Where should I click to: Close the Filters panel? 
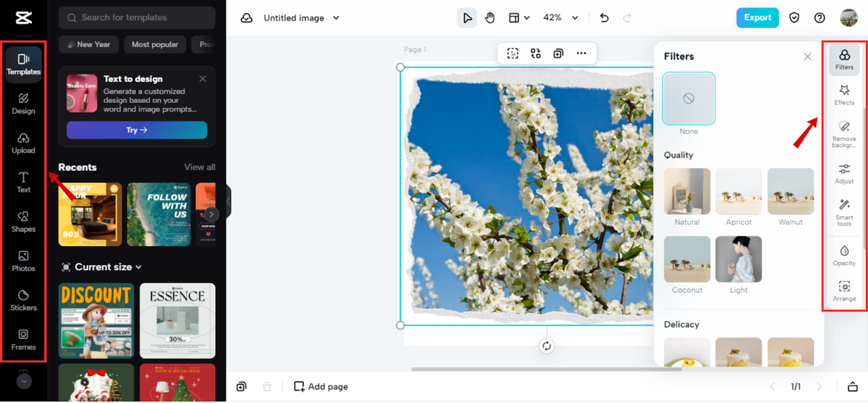808,57
